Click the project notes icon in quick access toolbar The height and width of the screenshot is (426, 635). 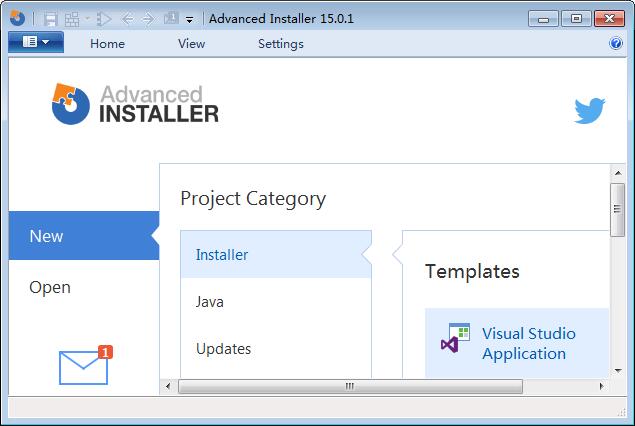pyautogui.click(x=170, y=18)
